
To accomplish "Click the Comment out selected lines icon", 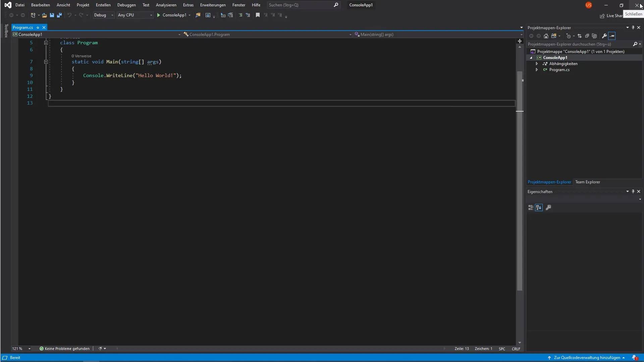I will coord(240,15).
